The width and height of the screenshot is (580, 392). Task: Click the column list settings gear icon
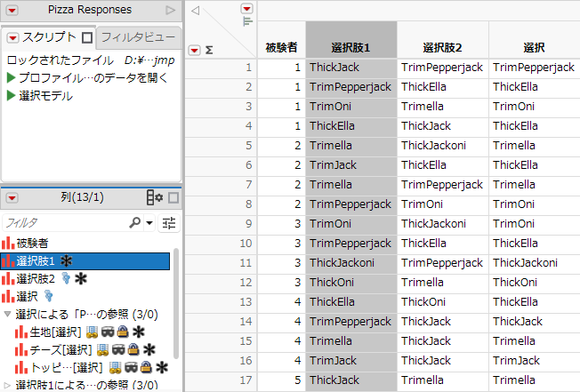tap(154, 197)
